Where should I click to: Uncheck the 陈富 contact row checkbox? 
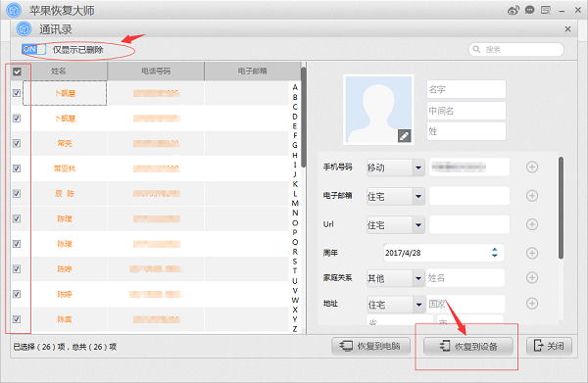[x=17, y=319]
